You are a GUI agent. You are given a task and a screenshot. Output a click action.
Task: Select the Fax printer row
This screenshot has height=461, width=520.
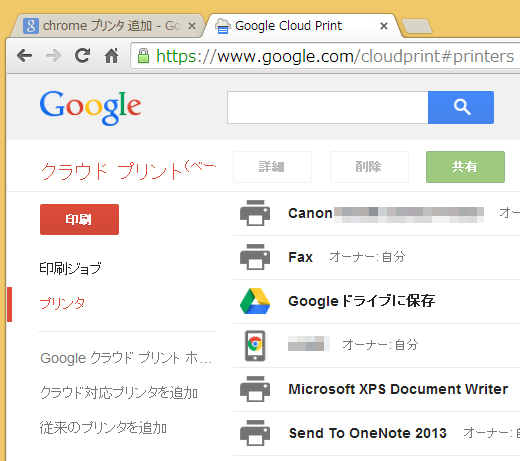[377, 257]
